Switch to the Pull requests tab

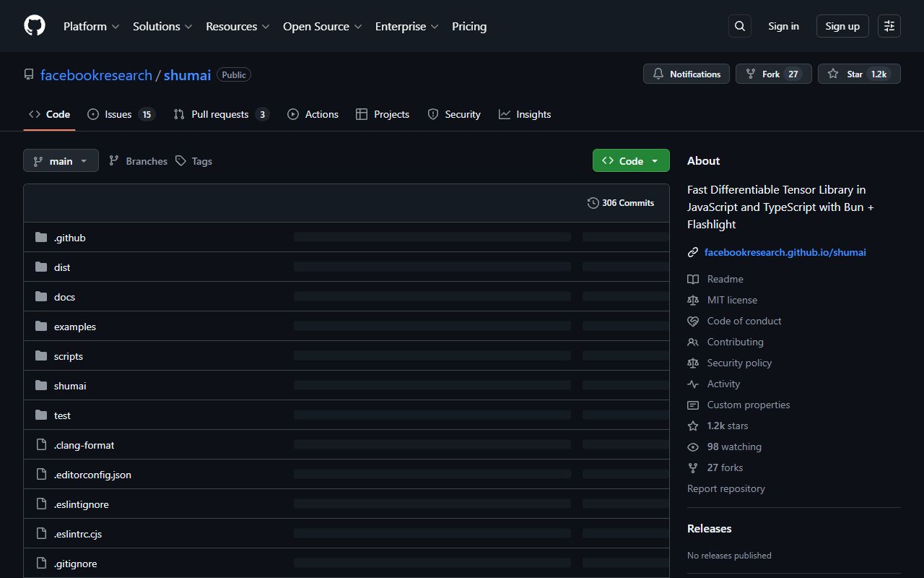220,114
